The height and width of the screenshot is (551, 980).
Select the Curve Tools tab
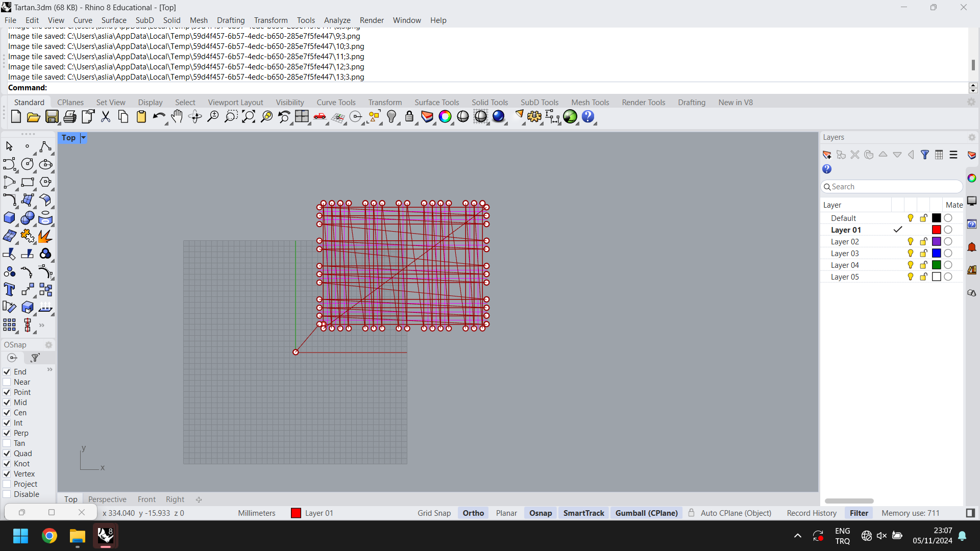pos(335,102)
